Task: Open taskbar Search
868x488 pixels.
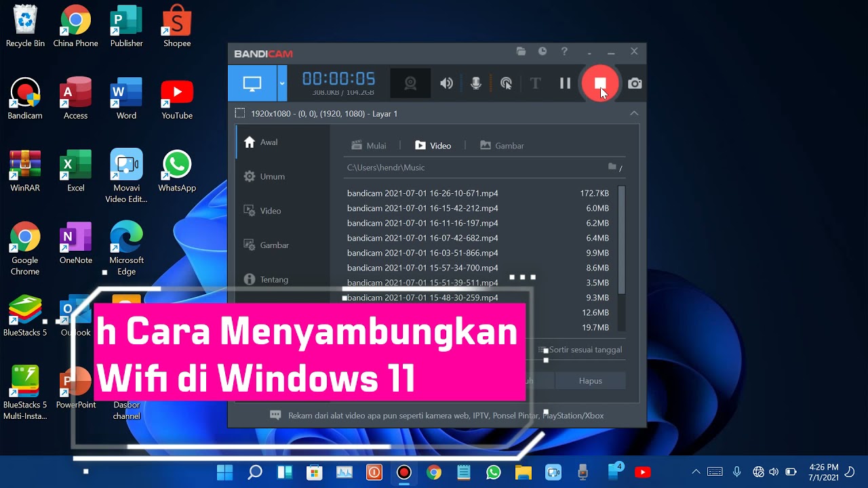Action: (x=255, y=472)
